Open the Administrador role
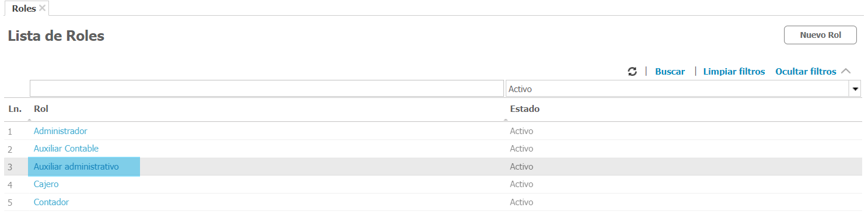 coord(60,131)
